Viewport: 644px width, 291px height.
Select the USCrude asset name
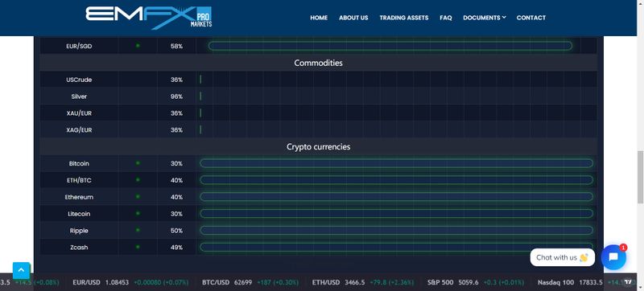(79, 80)
